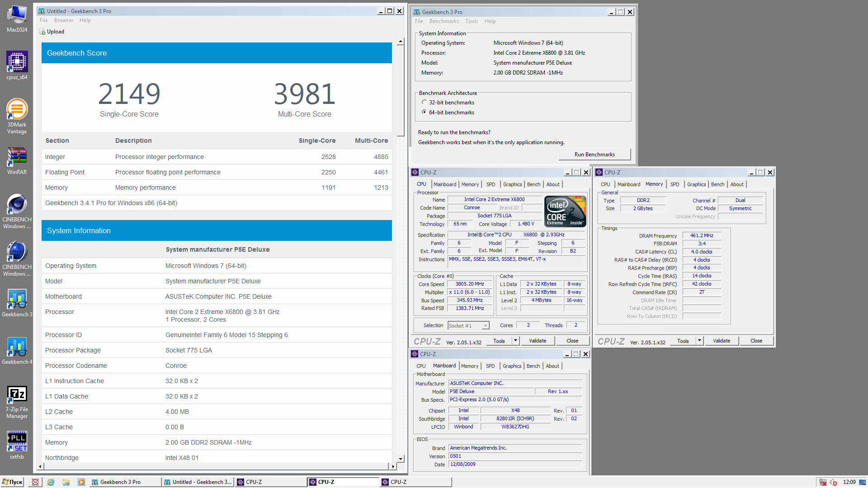Open the Geekbench 4 desktop icon
The height and width of the screenshot is (488, 868).
[17, 350]
